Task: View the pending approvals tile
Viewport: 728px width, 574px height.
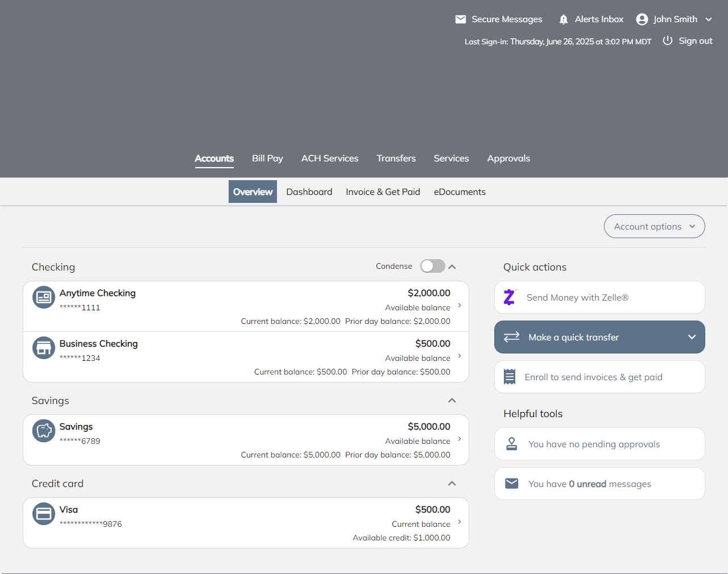Action: 594,444
